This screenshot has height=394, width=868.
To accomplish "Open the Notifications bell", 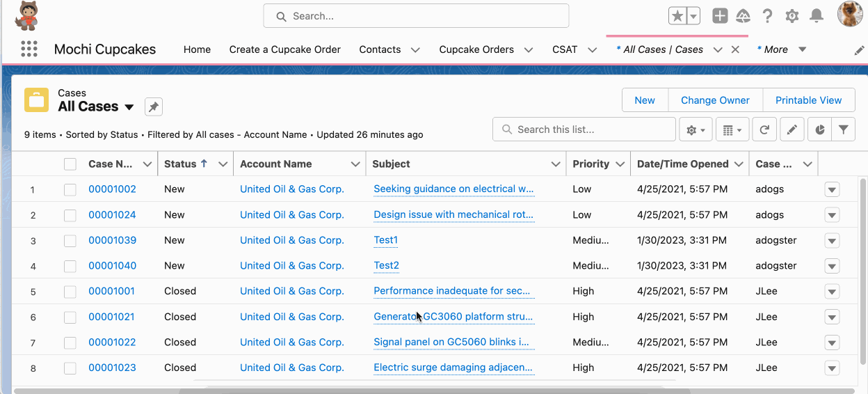I will [817, 16].
